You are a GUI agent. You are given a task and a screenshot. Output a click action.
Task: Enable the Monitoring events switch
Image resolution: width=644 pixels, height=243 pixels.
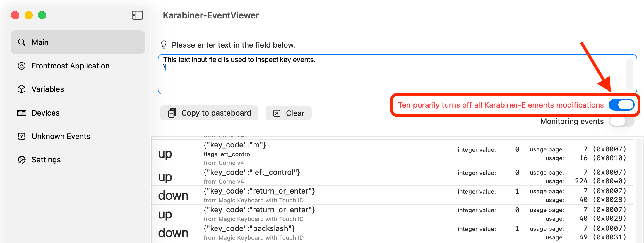coord(621,121)
